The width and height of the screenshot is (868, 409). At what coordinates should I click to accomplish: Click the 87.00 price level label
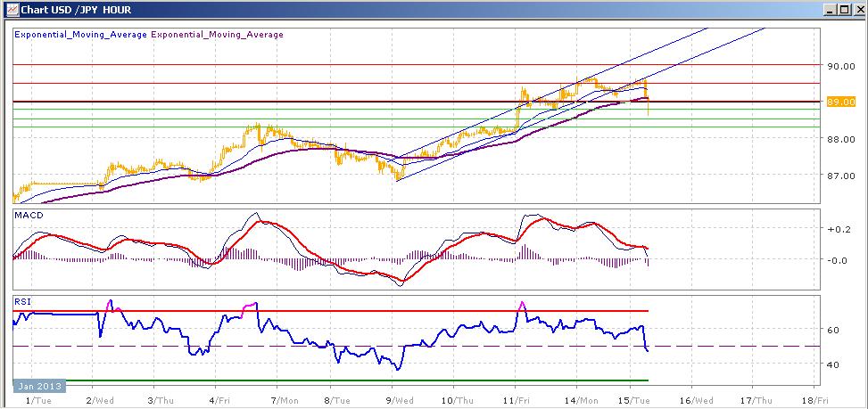[x=841, y=176]
